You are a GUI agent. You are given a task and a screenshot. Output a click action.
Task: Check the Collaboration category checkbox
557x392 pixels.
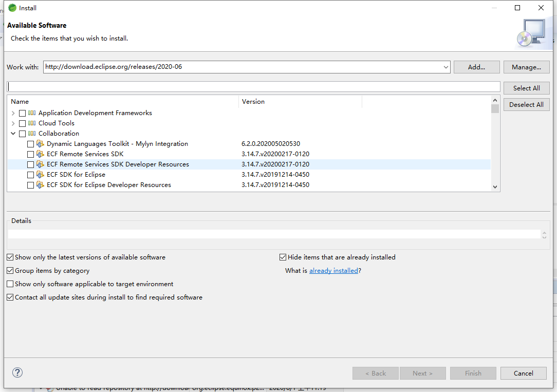[x=23, y=134]
